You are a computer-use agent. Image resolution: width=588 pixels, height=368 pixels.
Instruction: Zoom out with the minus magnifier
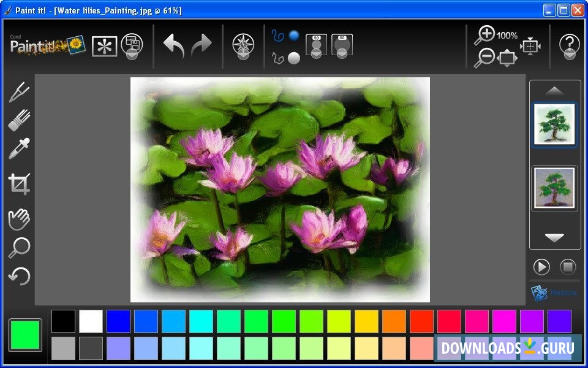(x=484, y=59)
